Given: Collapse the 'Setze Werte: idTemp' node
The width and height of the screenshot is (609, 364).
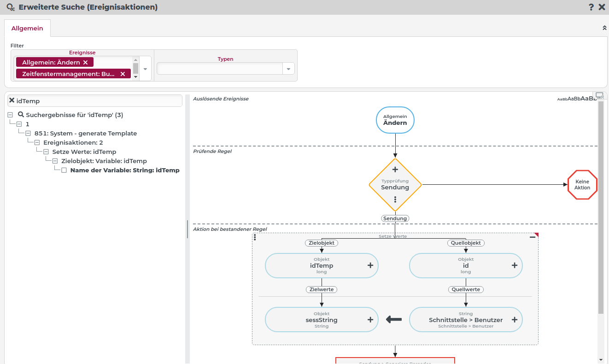Looking at the screenshot, I should pyautogui.click(x=46, y=152).
